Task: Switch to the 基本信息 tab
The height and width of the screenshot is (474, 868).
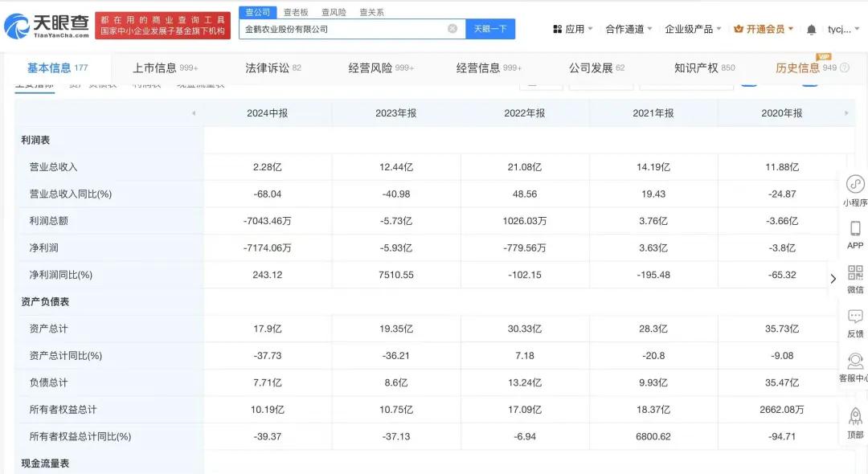Action: point(58,68)
